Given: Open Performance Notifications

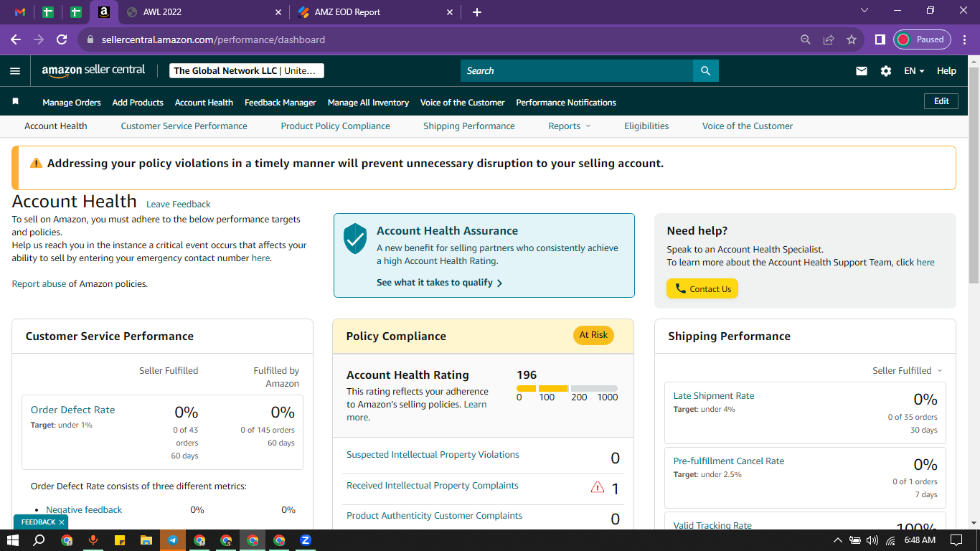Looking at the screenshot, I should click(566, 103).
